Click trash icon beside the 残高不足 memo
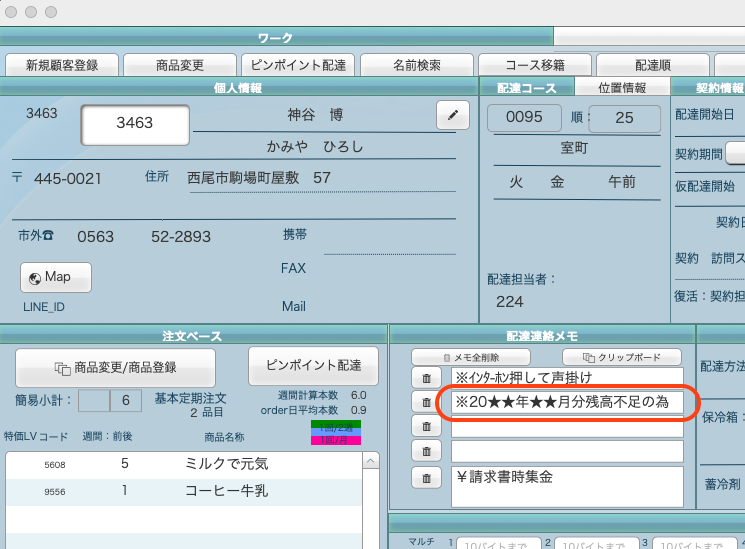Image resolution: width=745 pixels, height=549 pixels. pos(426,402)
